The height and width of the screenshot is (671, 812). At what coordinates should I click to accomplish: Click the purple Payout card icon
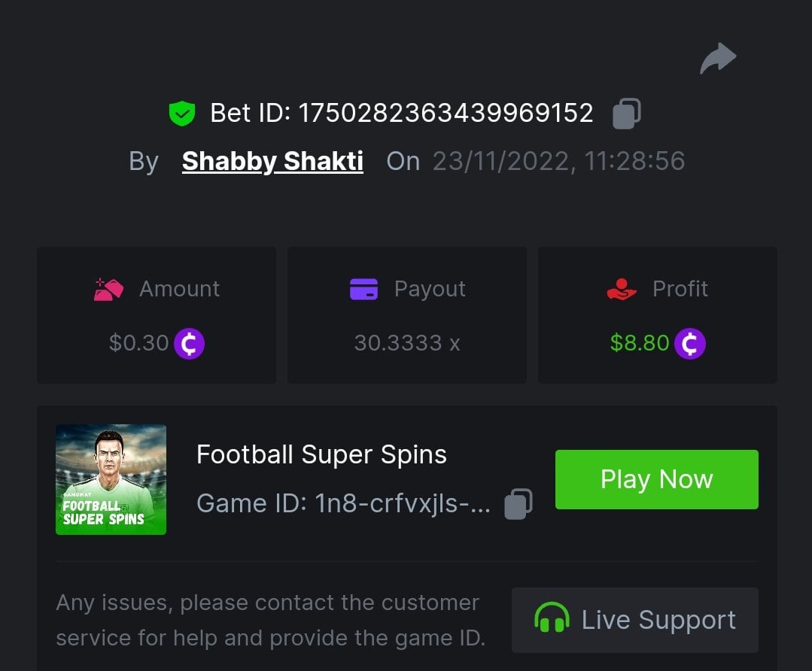click(x=363, y=289)
